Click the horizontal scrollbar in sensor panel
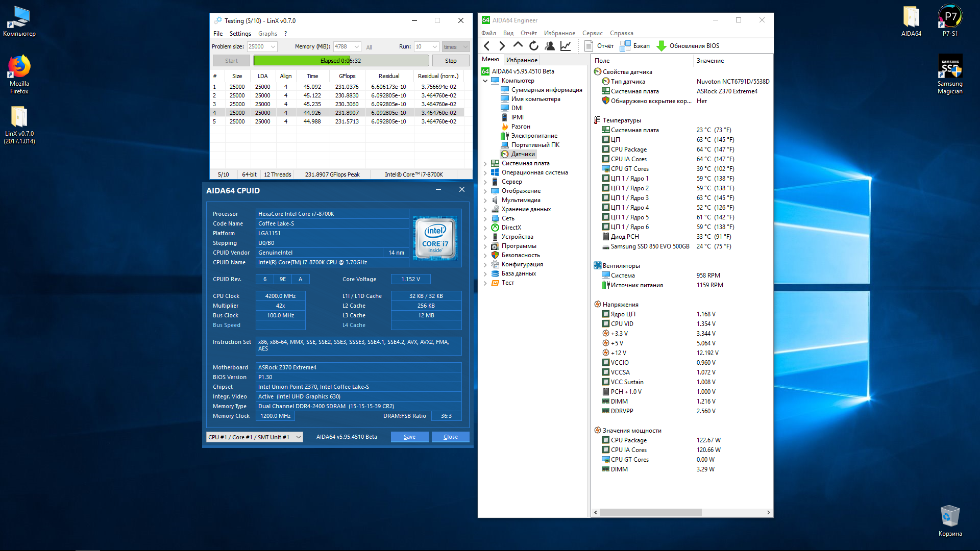Viewport: 980px width, 551px height. (651, 512)
